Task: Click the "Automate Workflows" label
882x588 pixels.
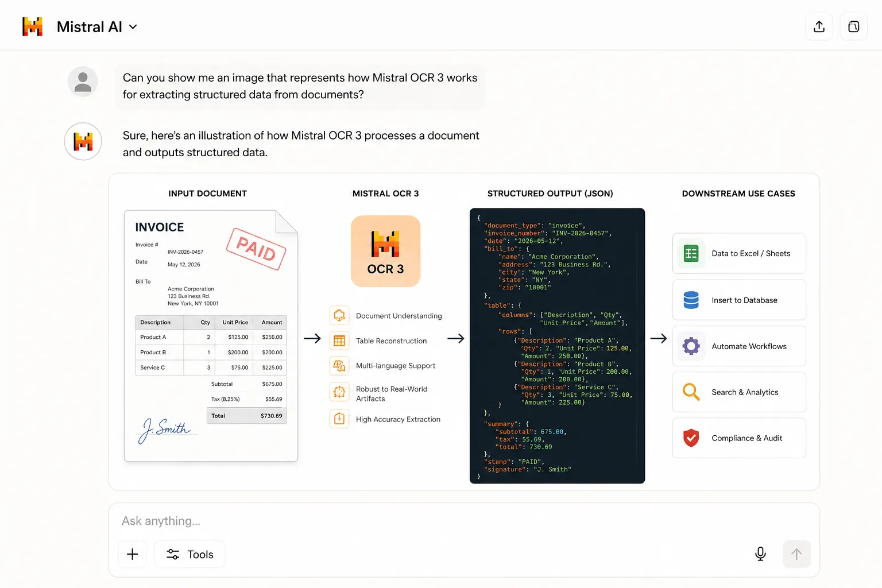Action: point(749,346)
